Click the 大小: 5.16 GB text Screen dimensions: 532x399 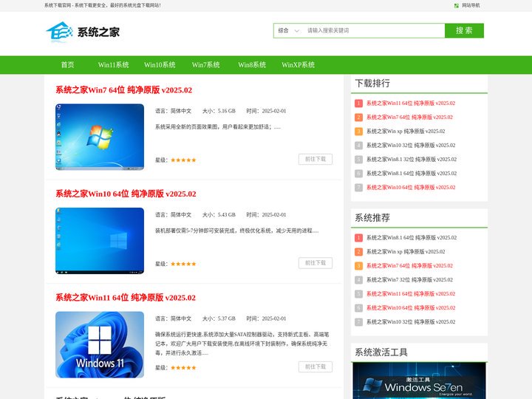pos(219,111)
